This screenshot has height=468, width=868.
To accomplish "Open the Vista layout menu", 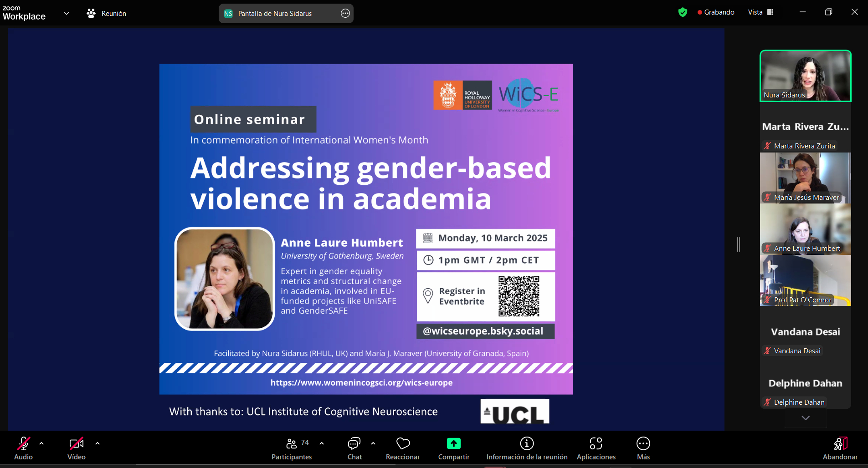I will (x=760, y=12).
